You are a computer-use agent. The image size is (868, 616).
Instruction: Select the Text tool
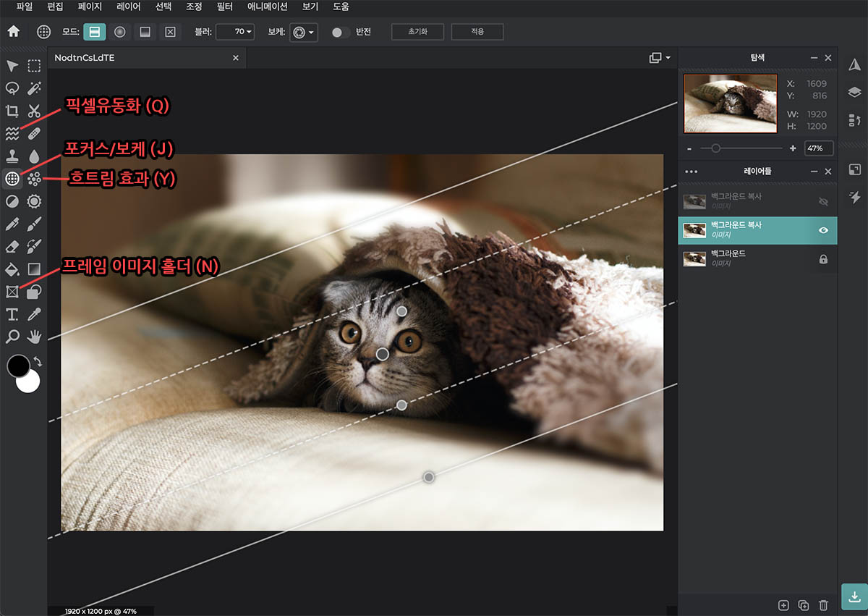coord(12,313)
